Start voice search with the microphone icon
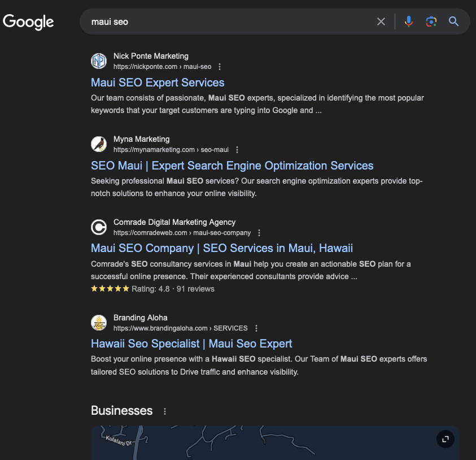Screen dimensions: 476x460 click(x=409, y=21)
